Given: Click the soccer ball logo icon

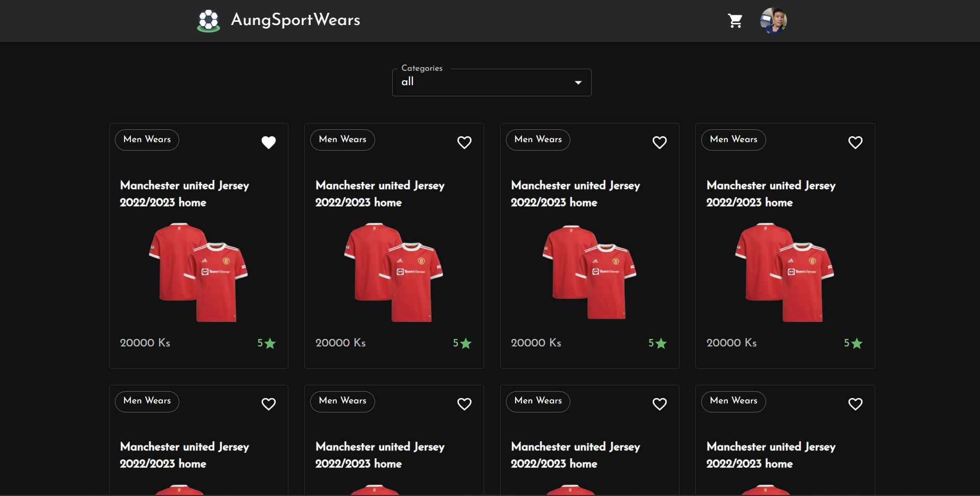Looking at the screenshot, I should coord(209,21).
